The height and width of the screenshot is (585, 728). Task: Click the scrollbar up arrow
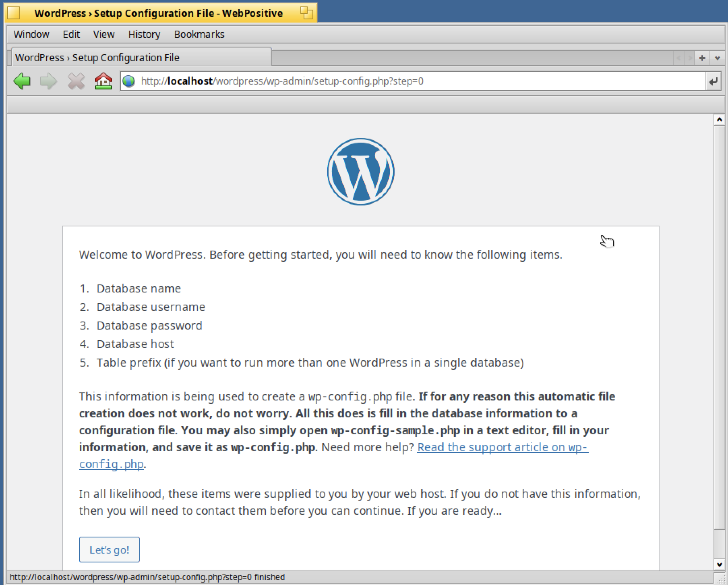click(x=719, y=120)
